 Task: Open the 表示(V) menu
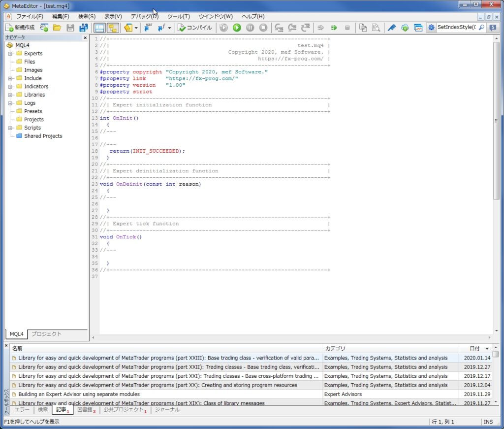click(x=113, y=16)
